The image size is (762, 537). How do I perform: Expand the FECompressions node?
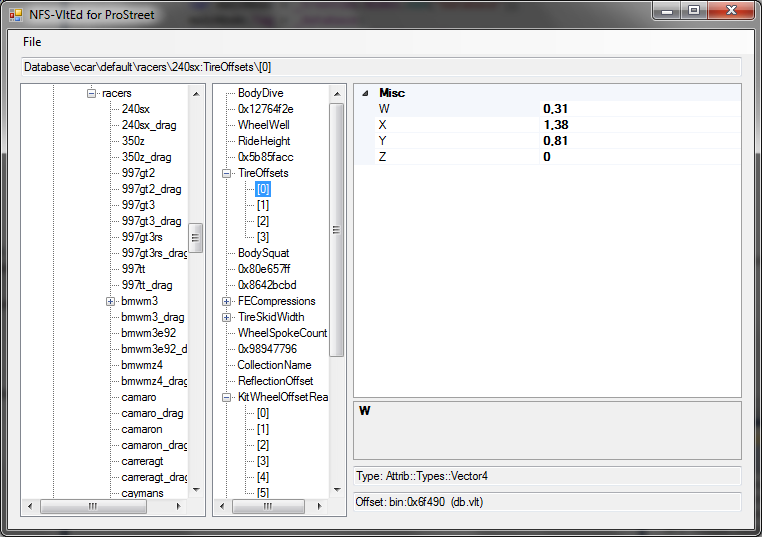227,301
